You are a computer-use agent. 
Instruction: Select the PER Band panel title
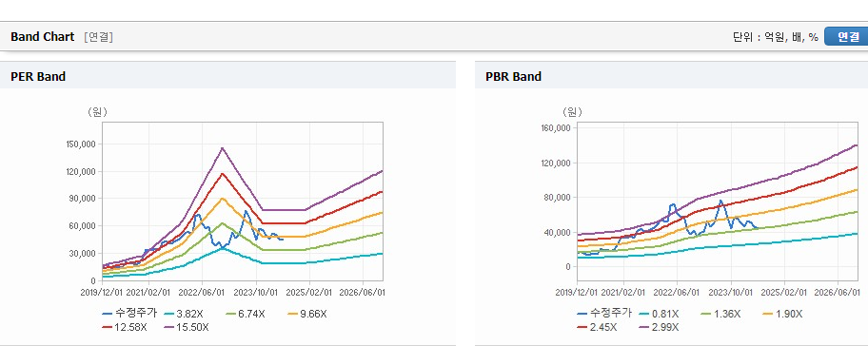point(38,77)
